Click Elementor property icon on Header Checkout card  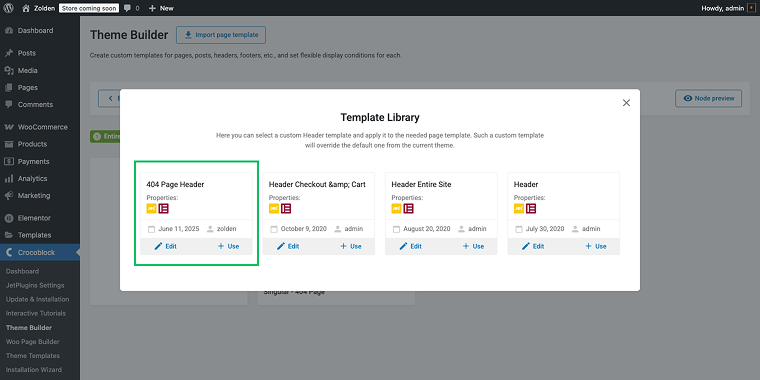286,208
